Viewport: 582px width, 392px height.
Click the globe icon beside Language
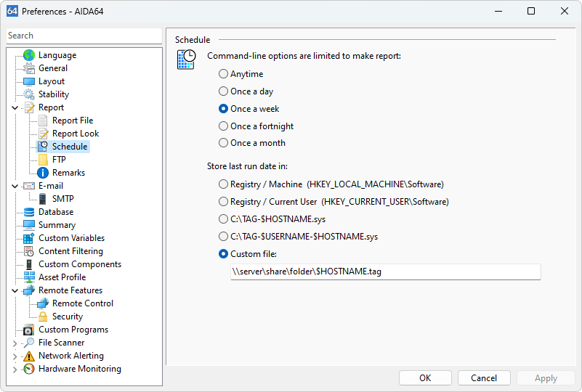click(x=29, y=55)
